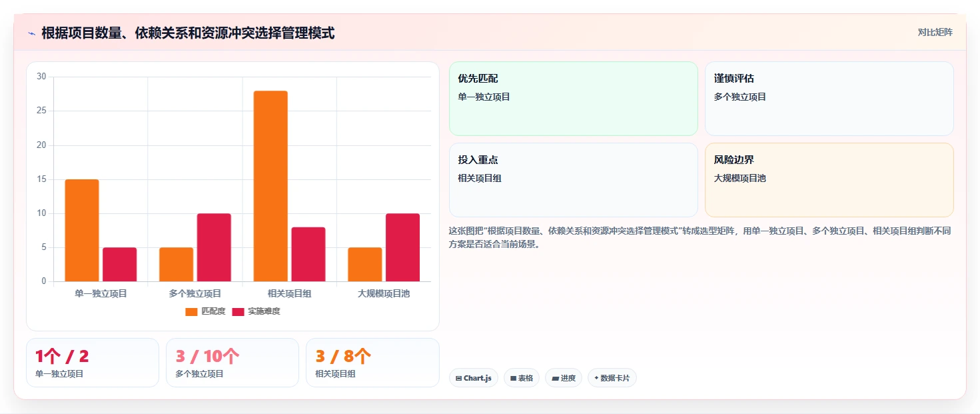This screenshot has height=414, width=980.
Task: Click the orange 匹配度 bar for 单一独立项目
Action: pyautogui.click(x=82, y=231)
